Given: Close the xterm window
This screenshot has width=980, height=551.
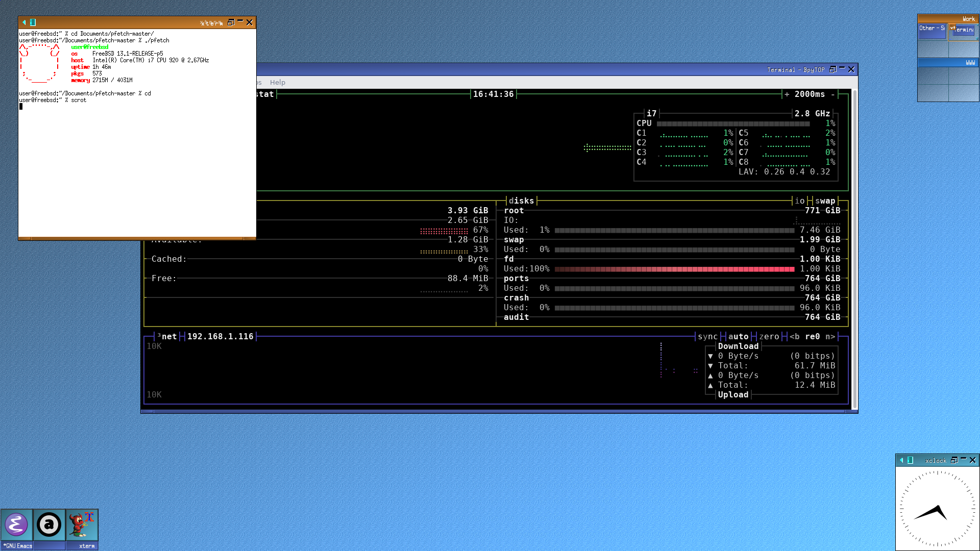Looking at the screenshot, I should point(249,22).
